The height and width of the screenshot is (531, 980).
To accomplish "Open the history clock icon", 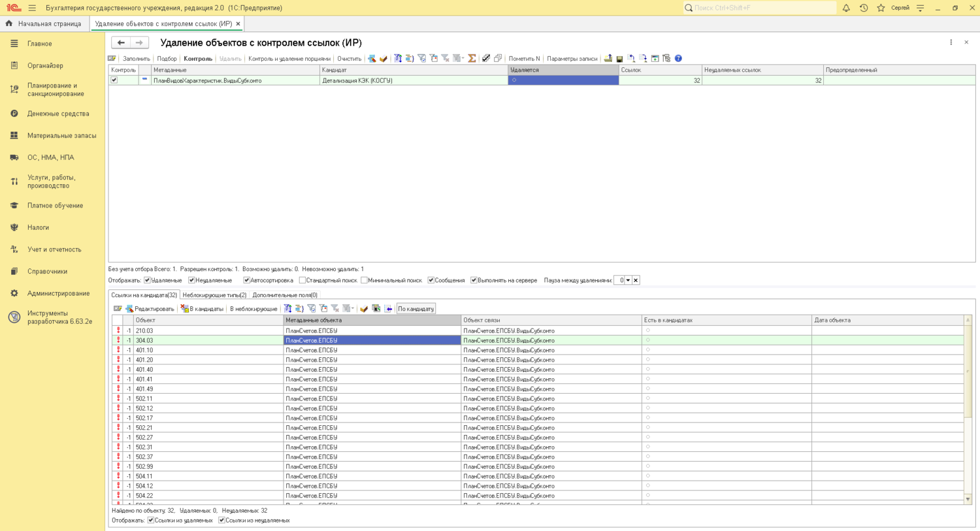I will pyautogui.click(x=864, y=8).
